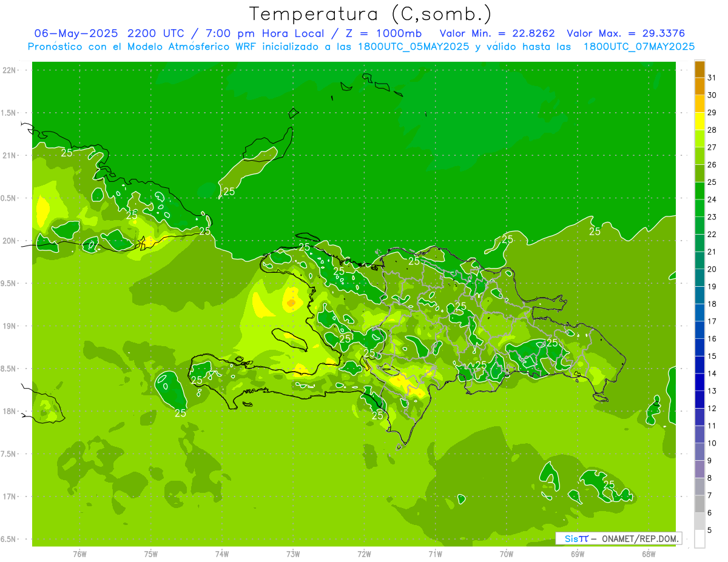The height and width of the screenshot is (562, 728).
Task: Click the dark blue swatch between legend values 13 and 14
Action: pos(699,382)
